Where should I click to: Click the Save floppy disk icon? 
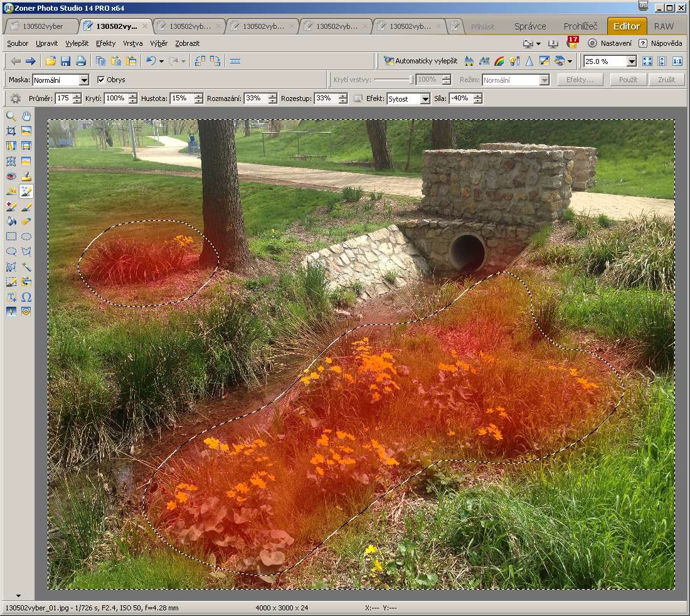click(x=65, y=61)
